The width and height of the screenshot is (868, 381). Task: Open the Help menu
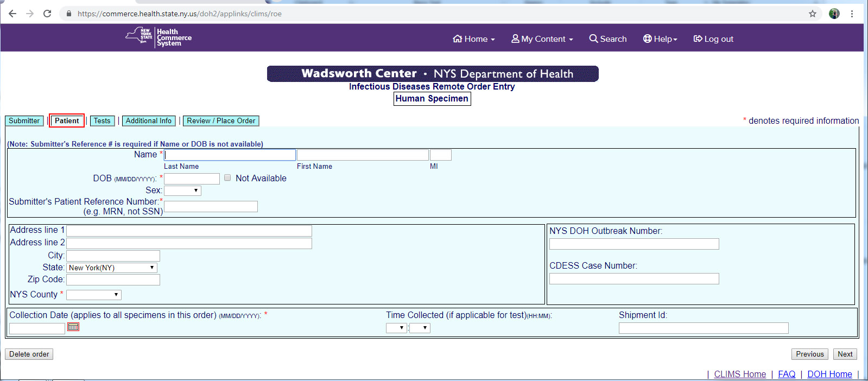660,39
